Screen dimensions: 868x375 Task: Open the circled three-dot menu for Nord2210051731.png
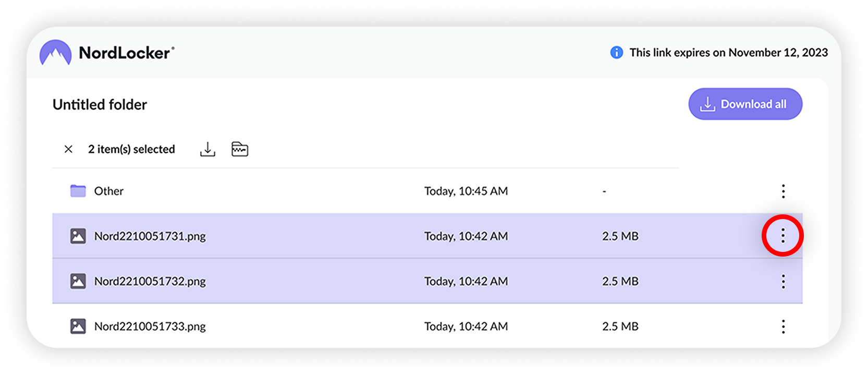pos(783,236)
